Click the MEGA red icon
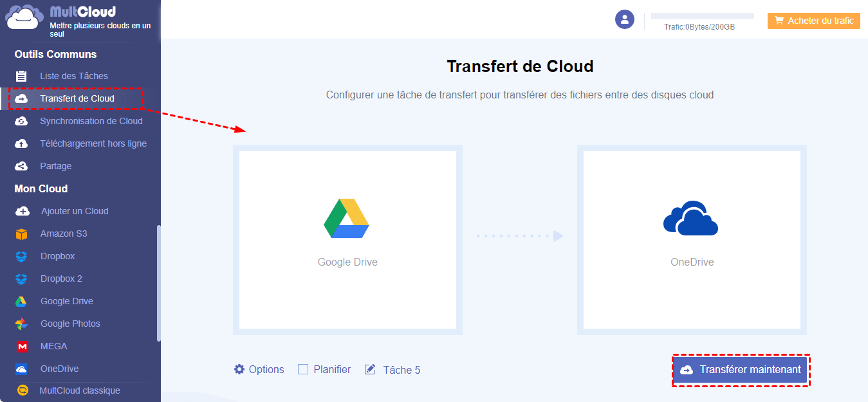 point(22,346)
